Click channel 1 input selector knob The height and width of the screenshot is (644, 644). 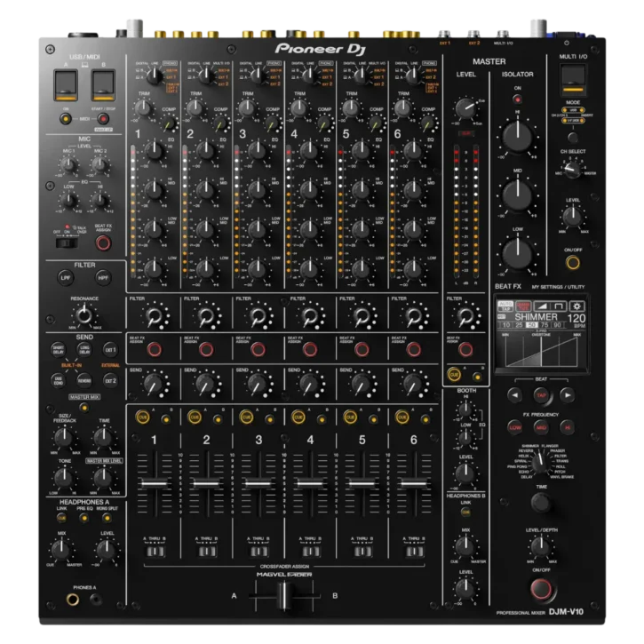(154, 76)
